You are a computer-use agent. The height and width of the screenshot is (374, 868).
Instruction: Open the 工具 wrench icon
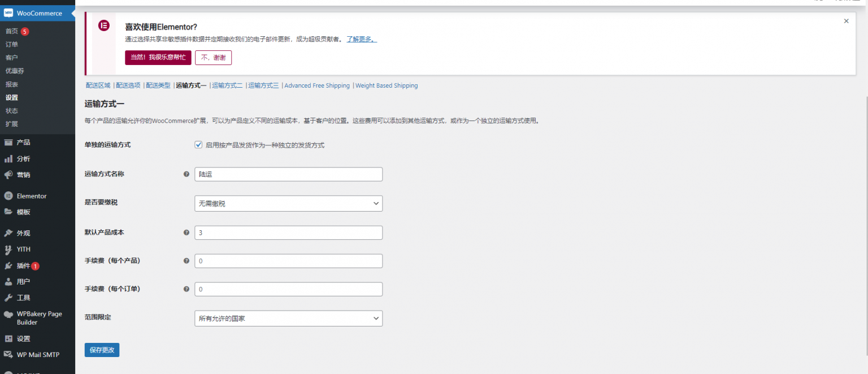pyautogui.click(x=8, y=298)
